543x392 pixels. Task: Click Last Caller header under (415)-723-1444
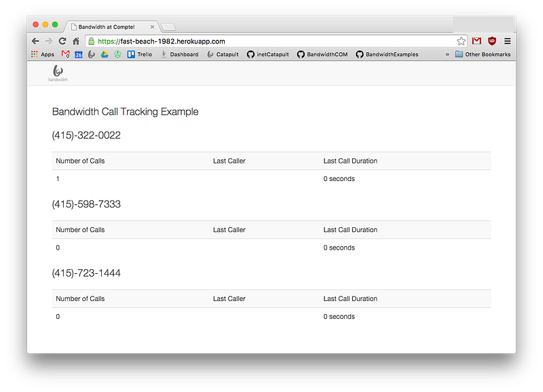(229, 298)
